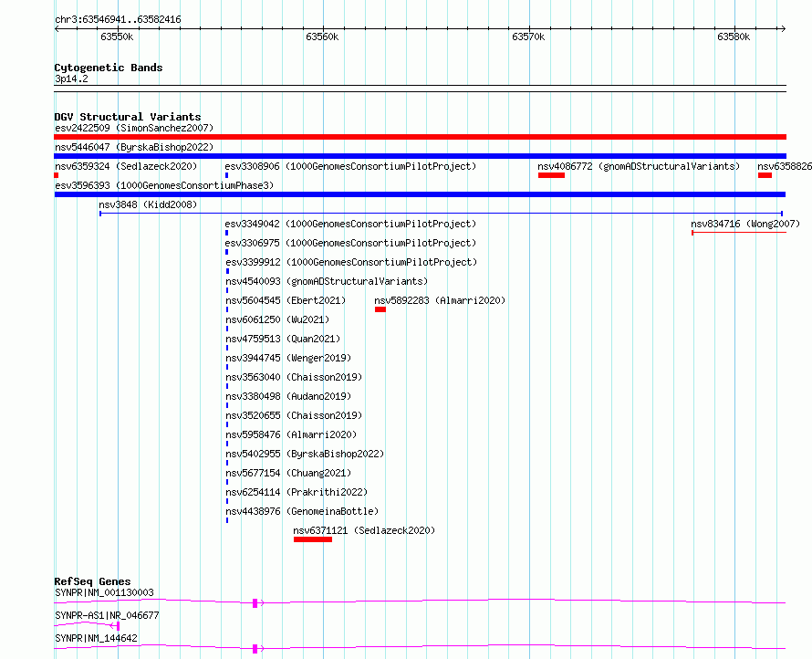Open the nsv3563040 (Chaisson2019) label
Viewport: 812px width, 659px height.
tap(294, 377)
